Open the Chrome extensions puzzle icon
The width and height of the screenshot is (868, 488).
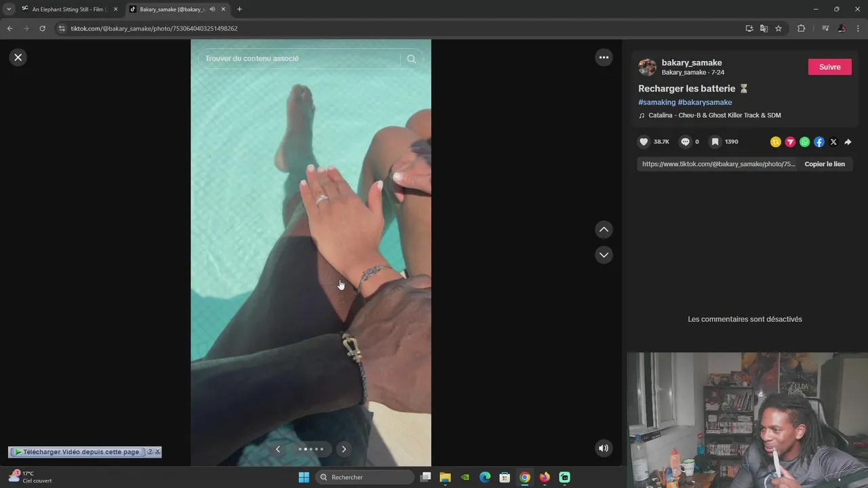pos(801,28)
